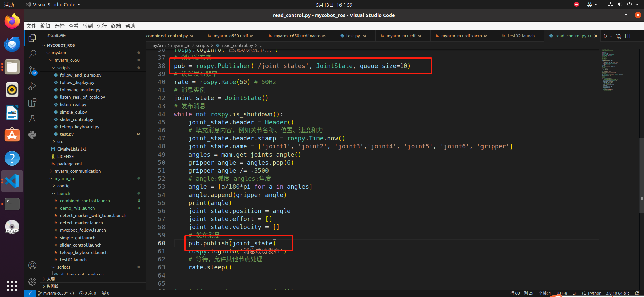Open the 查看 menu
Image resolution: width=644 pixels, height=297 pixels.
pyautogui.click(x=74, y=26)
